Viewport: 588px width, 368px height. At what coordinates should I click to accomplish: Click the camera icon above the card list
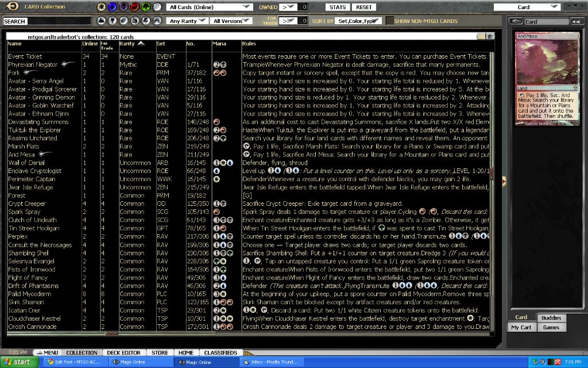(x=490, y=36)
